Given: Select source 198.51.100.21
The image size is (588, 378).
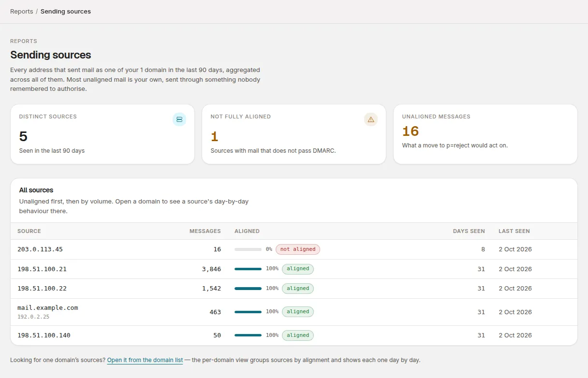Looking at the screenshot, I should tap(42, 269).
